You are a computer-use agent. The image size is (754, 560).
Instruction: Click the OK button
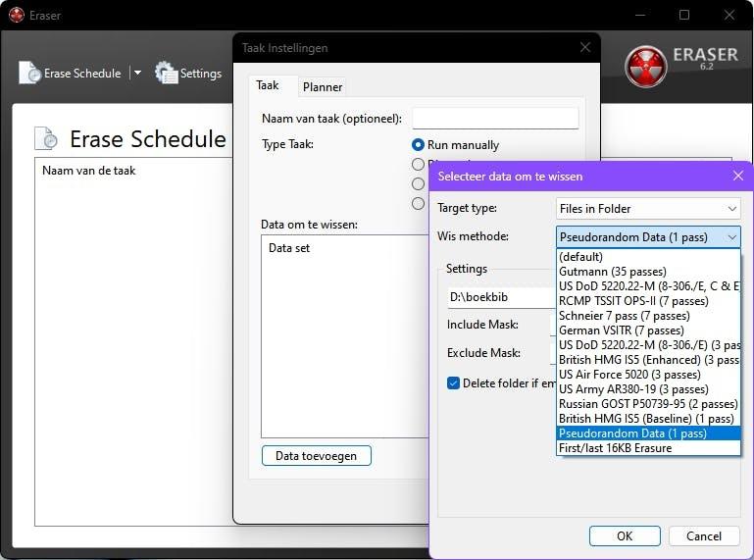click(x=625, y=535)
